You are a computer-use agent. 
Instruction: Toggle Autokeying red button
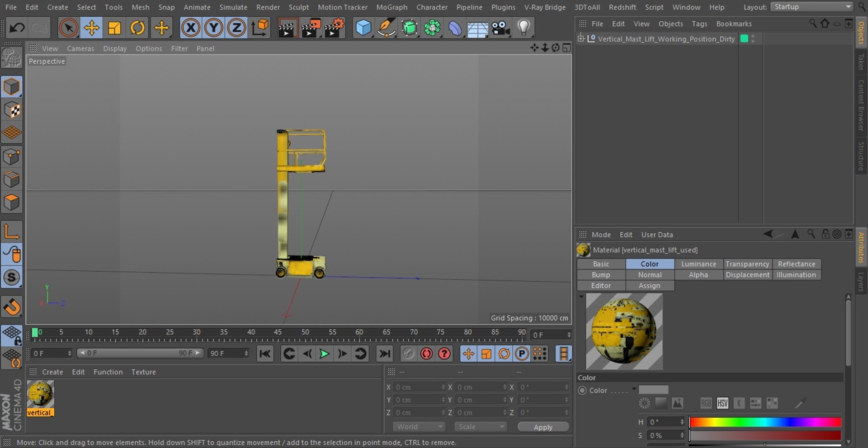426,354
